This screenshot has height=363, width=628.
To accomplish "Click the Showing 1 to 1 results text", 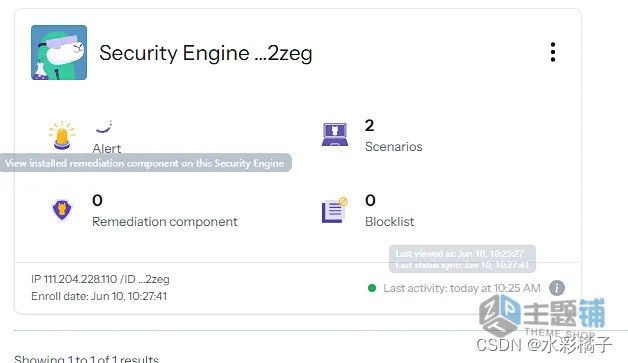I will (87, 359).
